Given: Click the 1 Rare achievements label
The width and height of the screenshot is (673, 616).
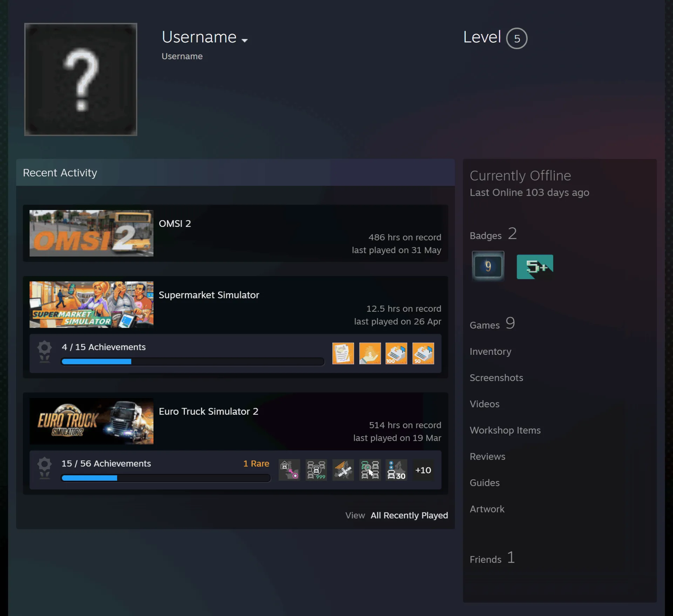Looking at the screenshot, I should [256, 463].
